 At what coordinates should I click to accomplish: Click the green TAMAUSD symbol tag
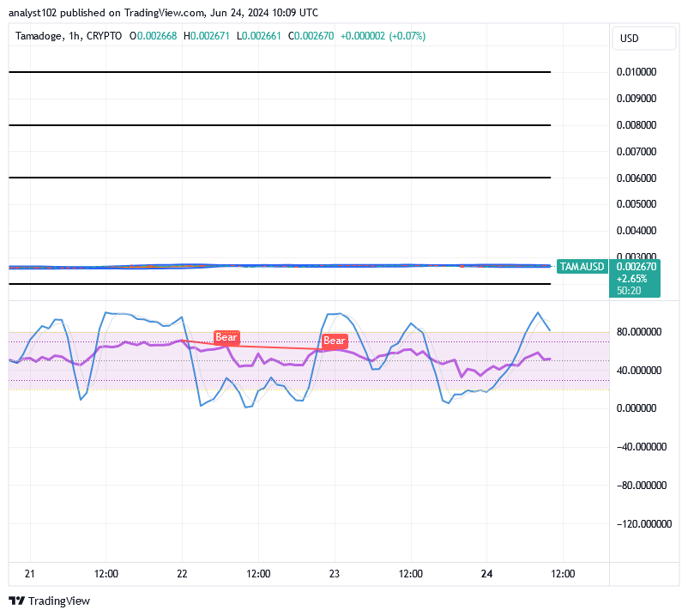(582, 267)
